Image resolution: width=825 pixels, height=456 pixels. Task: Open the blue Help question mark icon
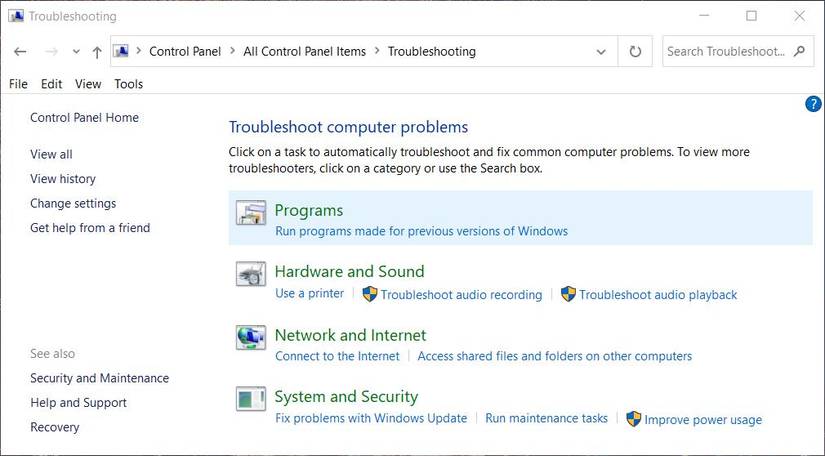coord(813,104)
